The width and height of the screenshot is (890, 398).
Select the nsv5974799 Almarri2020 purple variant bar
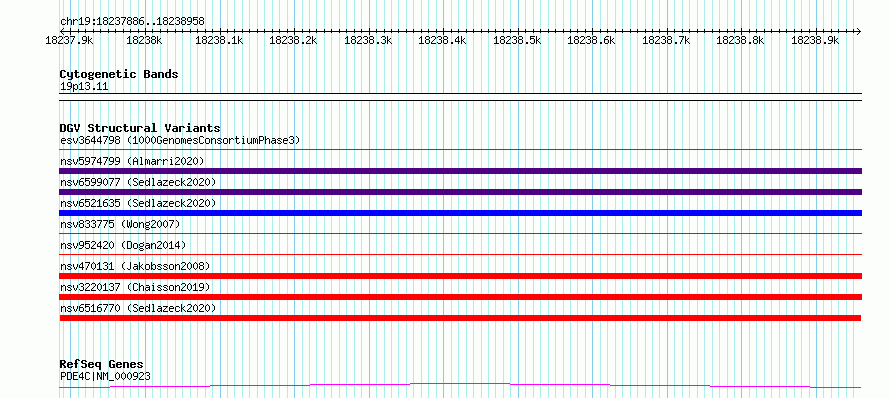click(x=460, y=171)
